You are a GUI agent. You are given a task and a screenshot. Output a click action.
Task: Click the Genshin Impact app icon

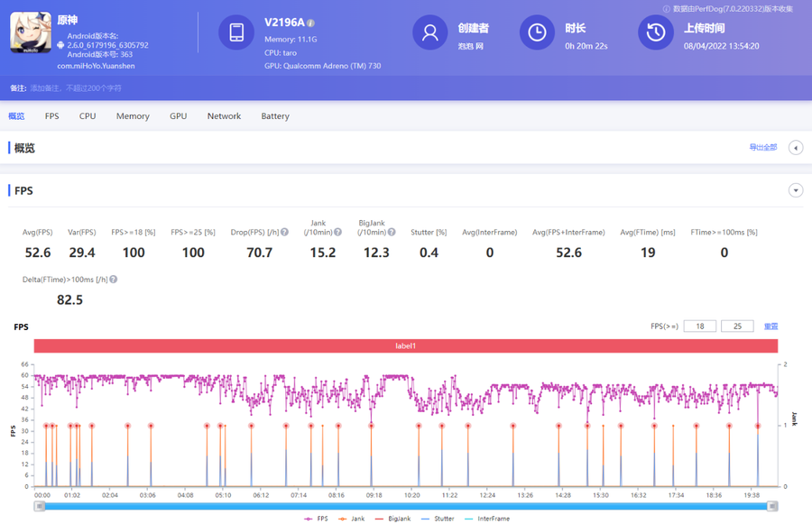pyautogui.click(x=30, y=32)
